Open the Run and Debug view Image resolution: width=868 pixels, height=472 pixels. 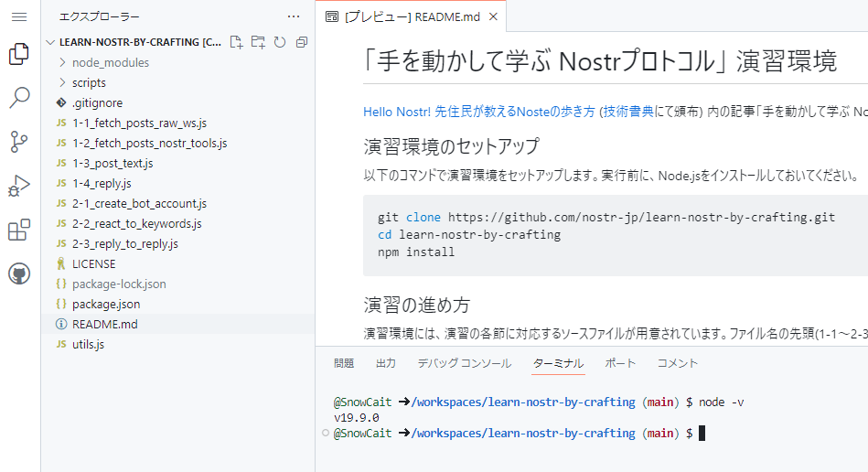point(19,186)
